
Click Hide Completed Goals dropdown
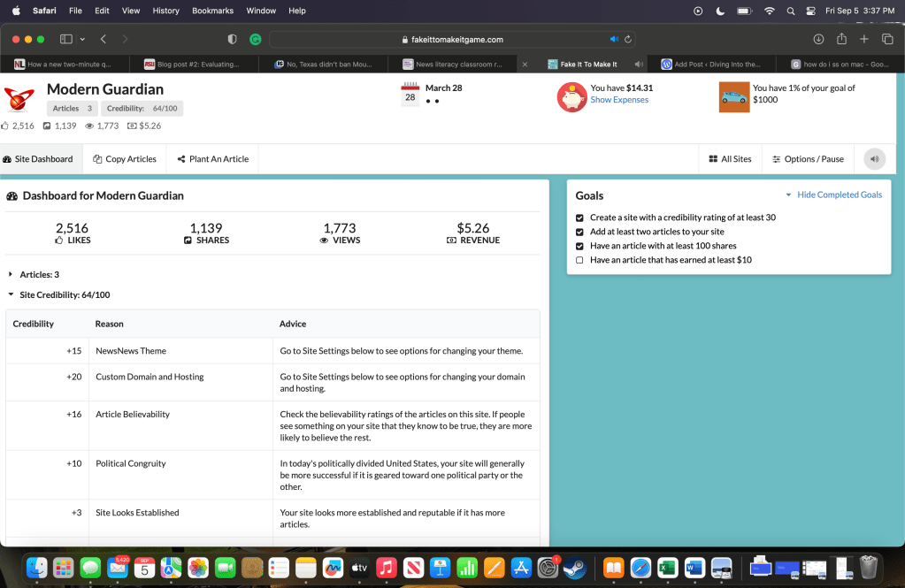pos(833,195)
